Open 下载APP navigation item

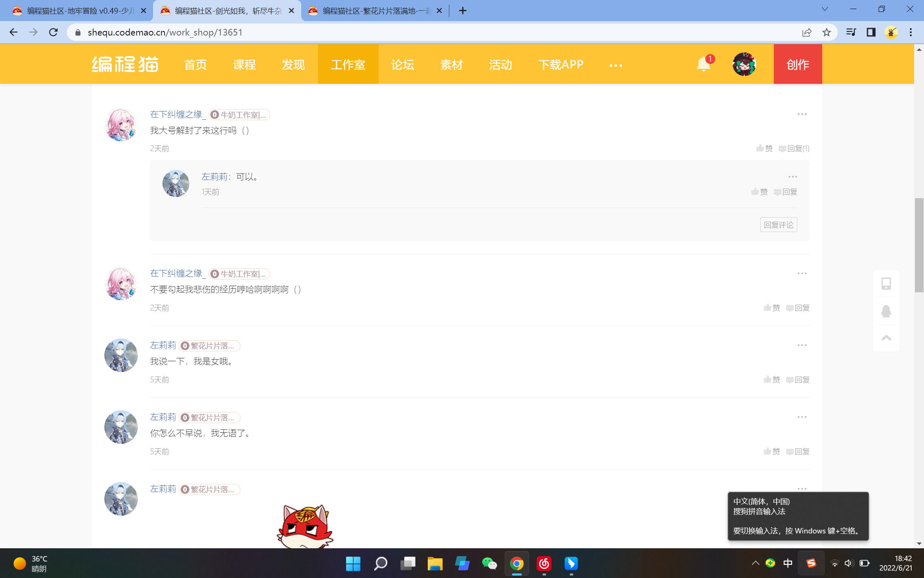coord(561,64)
